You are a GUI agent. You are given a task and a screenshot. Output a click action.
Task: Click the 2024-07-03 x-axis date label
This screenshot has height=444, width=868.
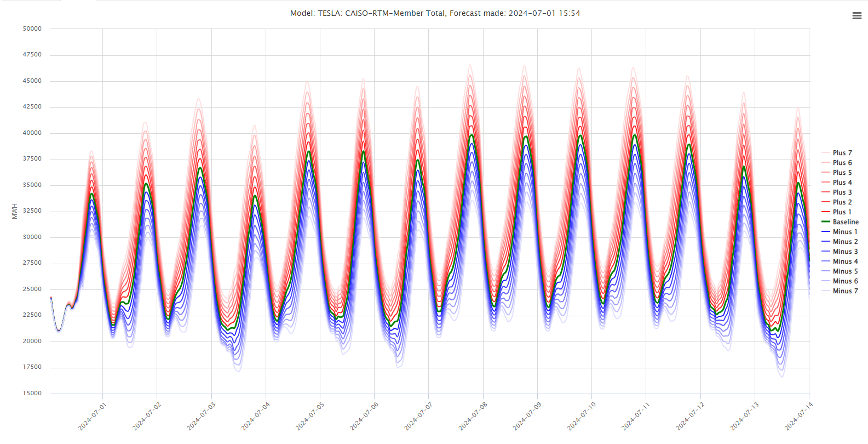point(201,416)
